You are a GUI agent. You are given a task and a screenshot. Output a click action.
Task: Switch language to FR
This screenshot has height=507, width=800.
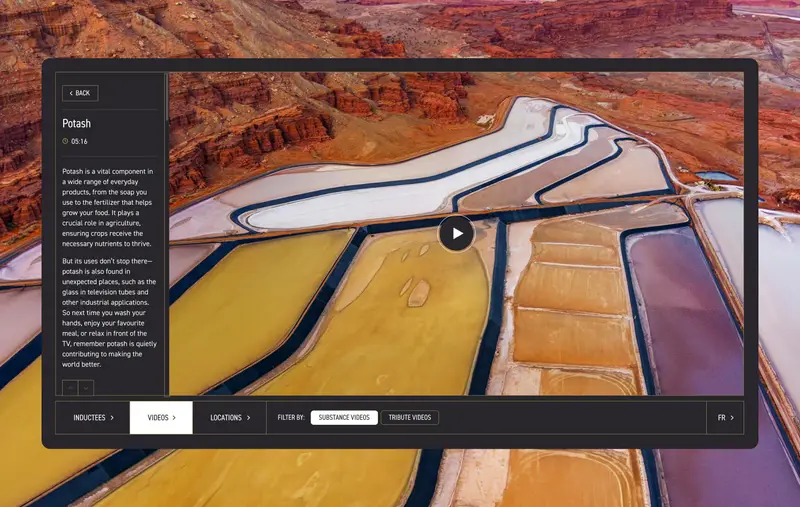(x=725, y=418)
